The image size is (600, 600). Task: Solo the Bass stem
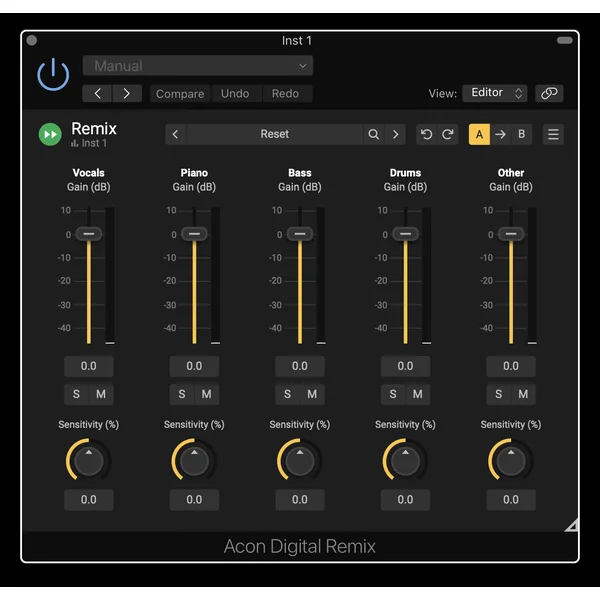point(287,394)
